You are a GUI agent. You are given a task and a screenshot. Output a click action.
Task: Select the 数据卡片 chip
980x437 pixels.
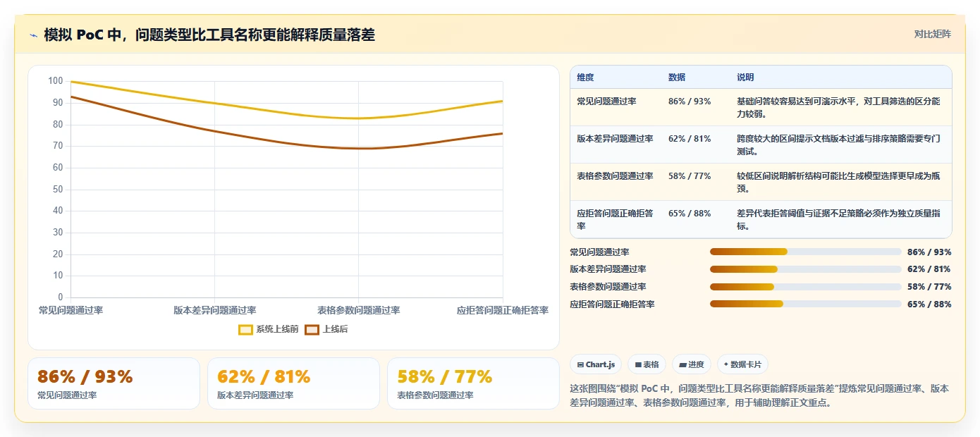742,364
